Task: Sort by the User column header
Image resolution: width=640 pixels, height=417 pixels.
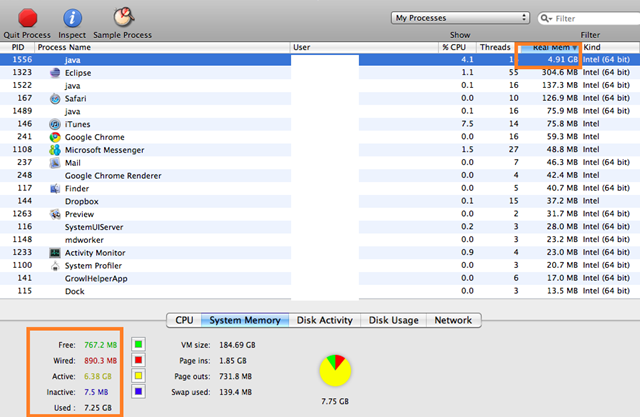Action: [x=364, y=47]
